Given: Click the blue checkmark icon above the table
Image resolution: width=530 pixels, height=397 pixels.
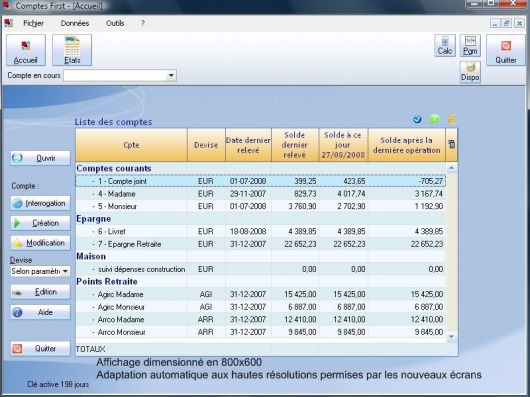Looking at the screenshot, I should 417,119.
